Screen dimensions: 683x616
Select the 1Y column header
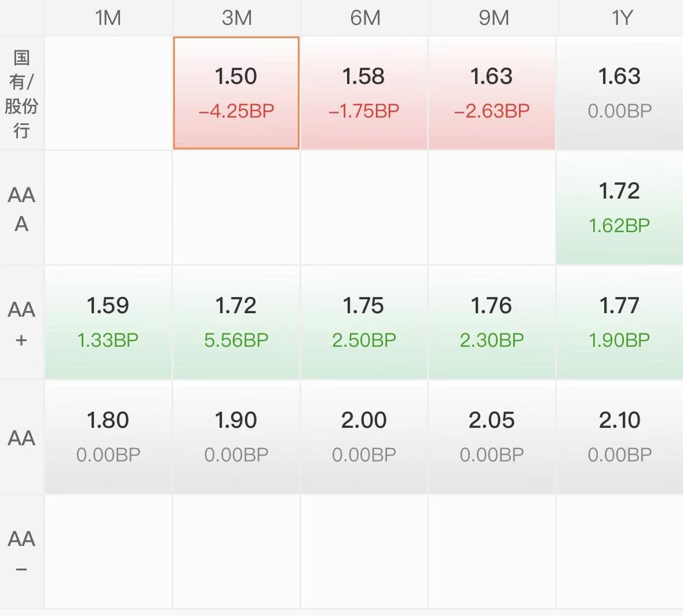620,18
